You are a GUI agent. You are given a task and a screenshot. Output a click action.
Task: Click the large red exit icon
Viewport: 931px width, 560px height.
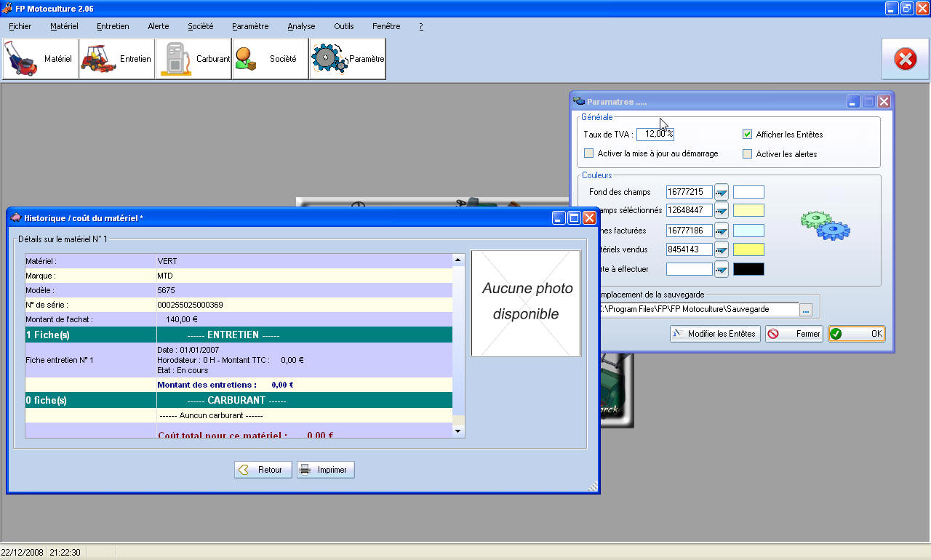[905, 59]
